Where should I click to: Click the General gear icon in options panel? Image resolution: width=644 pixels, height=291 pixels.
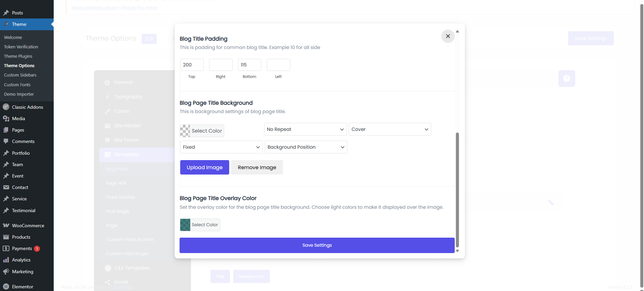(x=107, y=83)
